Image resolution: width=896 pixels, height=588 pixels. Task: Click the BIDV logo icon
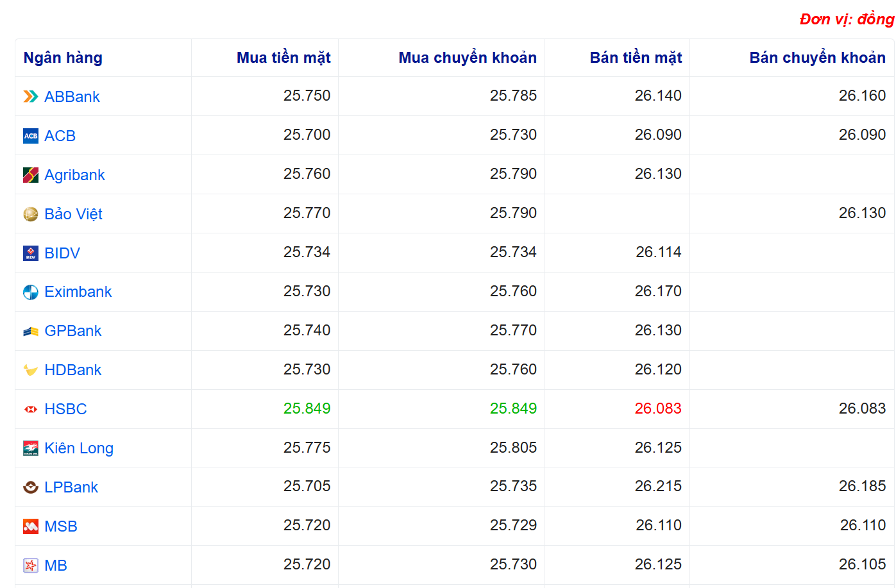(31, 253)
